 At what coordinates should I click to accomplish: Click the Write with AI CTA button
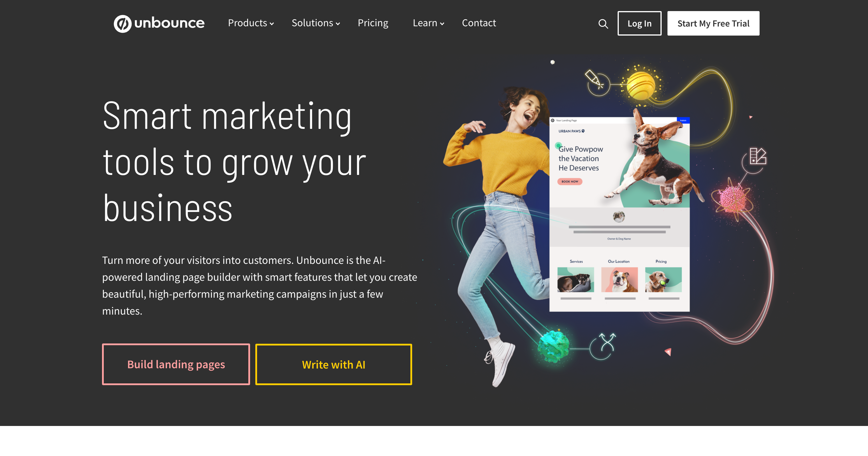[x=333, y=364]
